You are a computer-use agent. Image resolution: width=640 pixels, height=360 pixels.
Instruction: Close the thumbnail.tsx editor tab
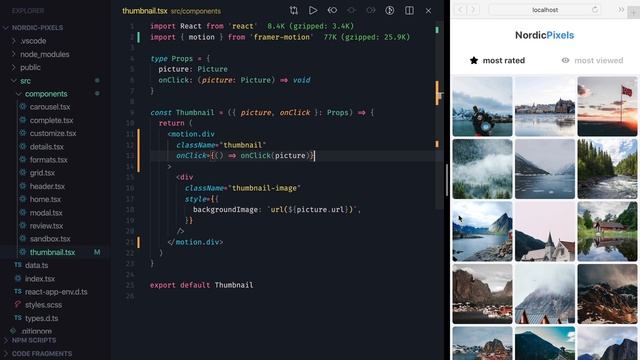pyautogui.click(x=428, y=11)
